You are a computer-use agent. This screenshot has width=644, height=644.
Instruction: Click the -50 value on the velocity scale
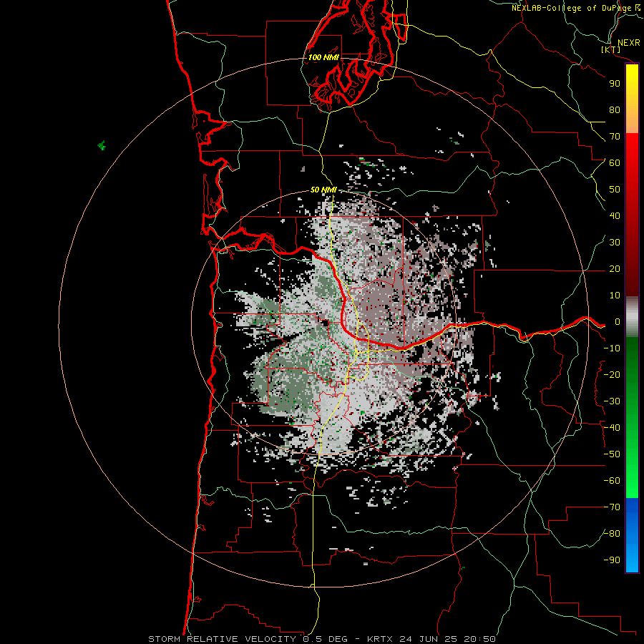[x=612, y=454]
